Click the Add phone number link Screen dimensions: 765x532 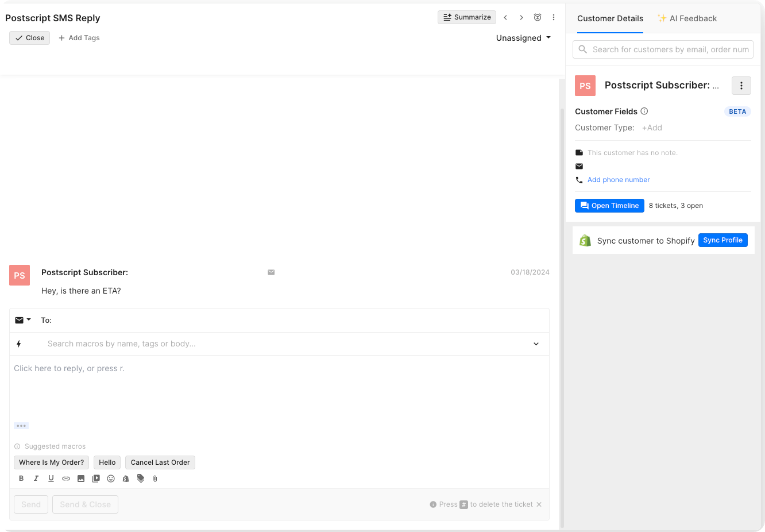click(619, 180)
